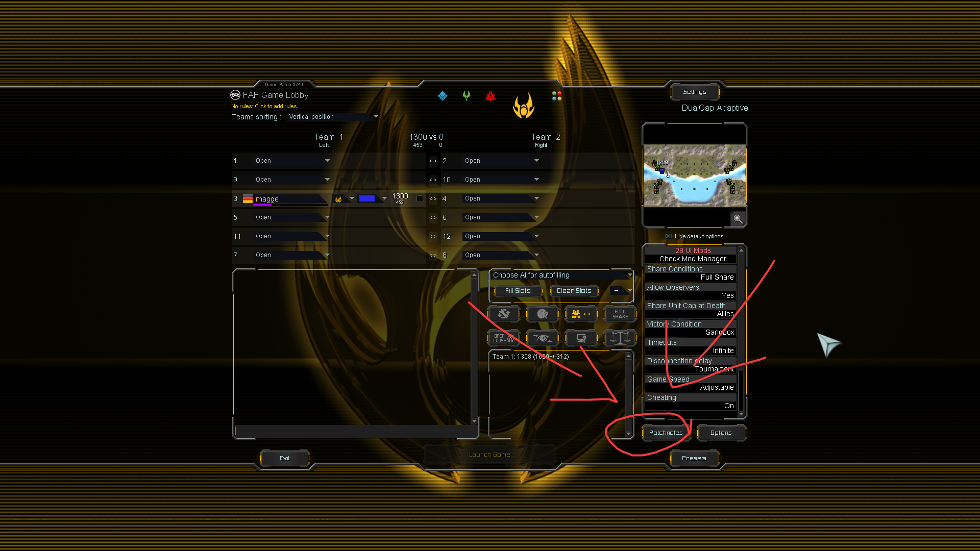Image resolution: width=980 pixels, height=551 pixels.
Task: Click the UEF faction icon
Action: [443, 96]
